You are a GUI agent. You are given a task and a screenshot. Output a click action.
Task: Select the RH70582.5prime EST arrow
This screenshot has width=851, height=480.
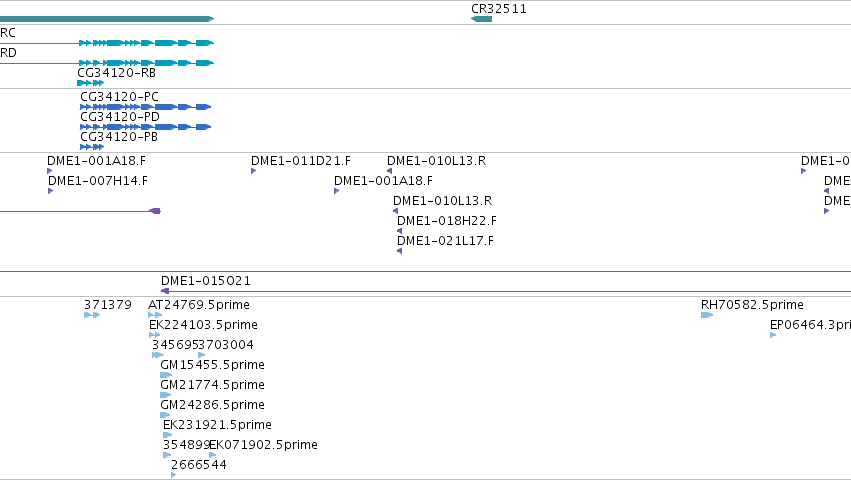point(707,315)
